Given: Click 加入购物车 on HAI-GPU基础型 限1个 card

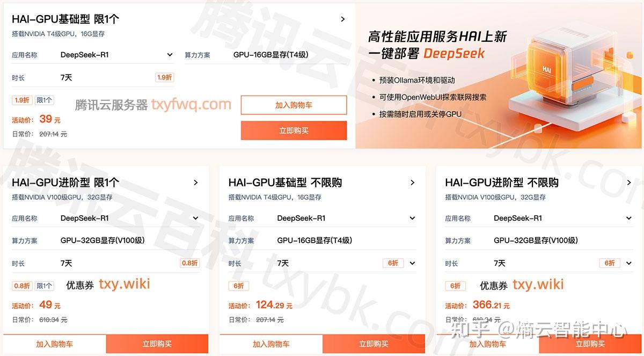Looking at the screenshot, I should pyautogui.click(x=294, y=105).
